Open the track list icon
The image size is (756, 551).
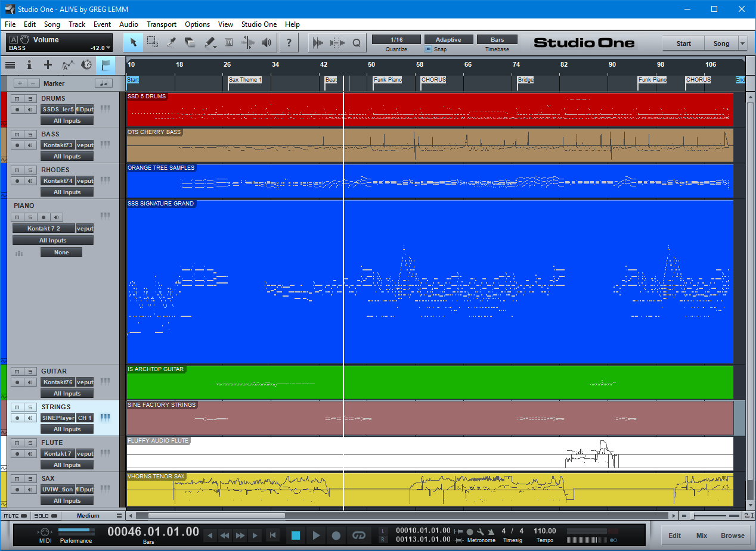click(x=10, y=65)
